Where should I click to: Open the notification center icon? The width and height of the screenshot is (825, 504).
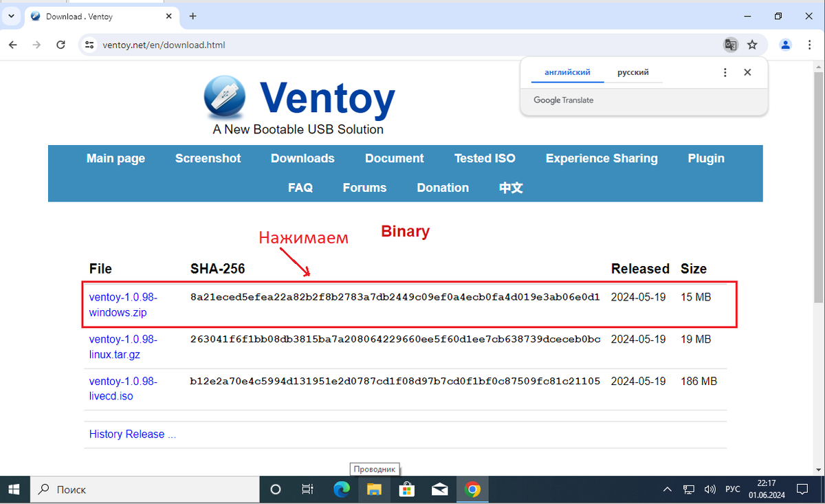802,490
